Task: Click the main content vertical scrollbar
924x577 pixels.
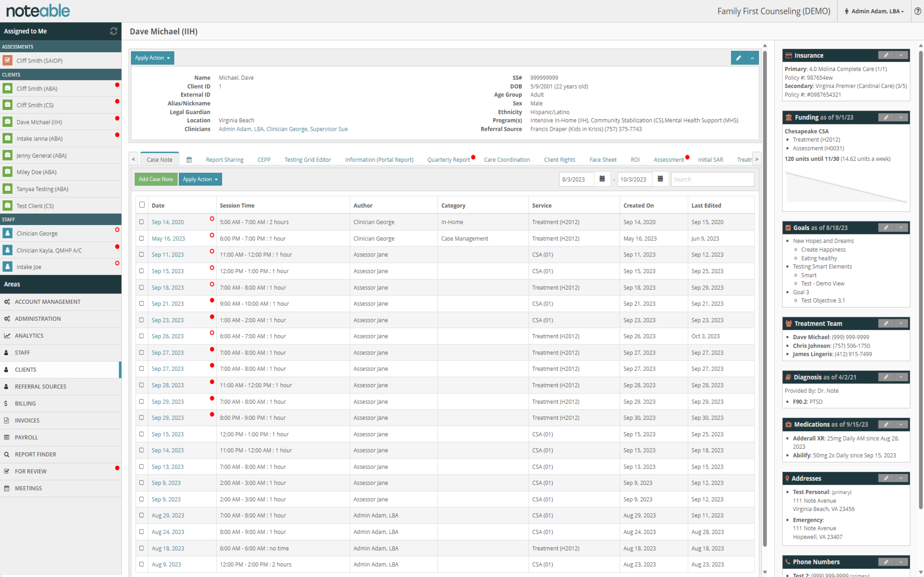Action: point(765,298)
